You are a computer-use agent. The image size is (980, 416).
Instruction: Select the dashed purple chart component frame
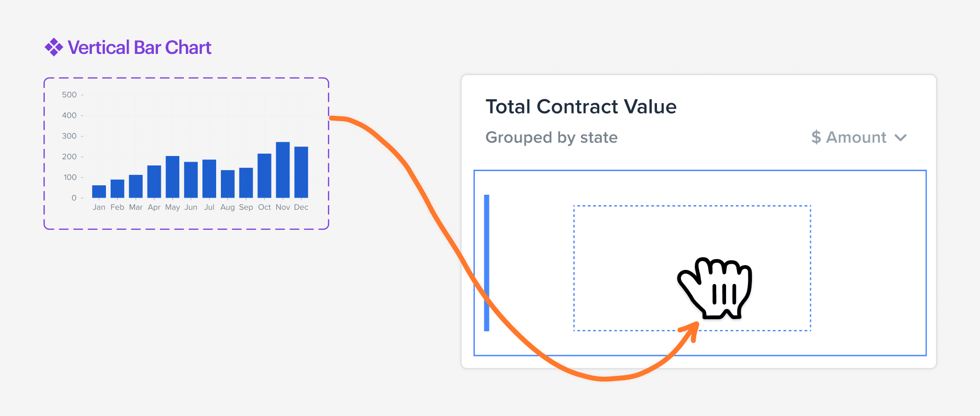(186, 154)
